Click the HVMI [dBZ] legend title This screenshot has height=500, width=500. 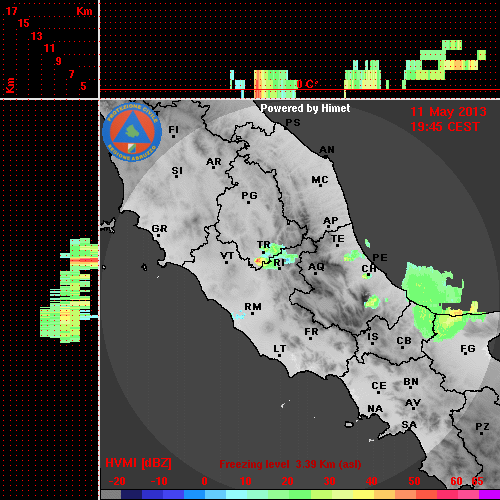138,463
